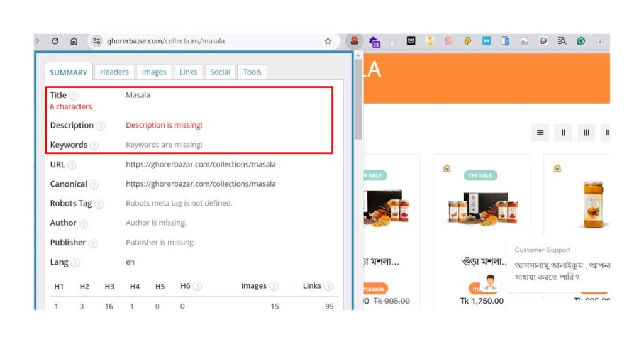
Task: Switch to the Tools tab
Action: point(252,72)
